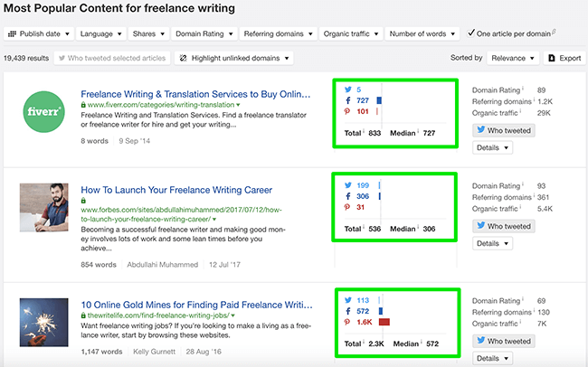
Task: Click the Twitter icon in the Fiverr result
Action: [x=348, y=89]
